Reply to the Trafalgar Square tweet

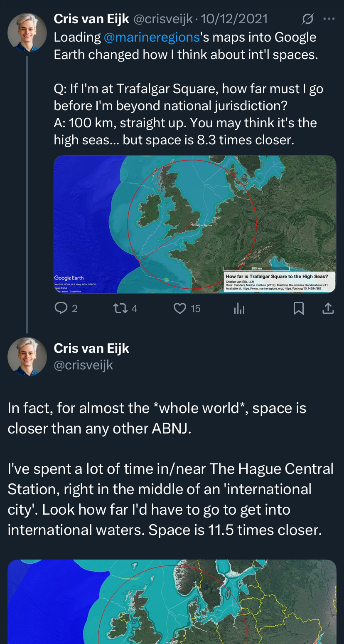click(x=61, y=308)
